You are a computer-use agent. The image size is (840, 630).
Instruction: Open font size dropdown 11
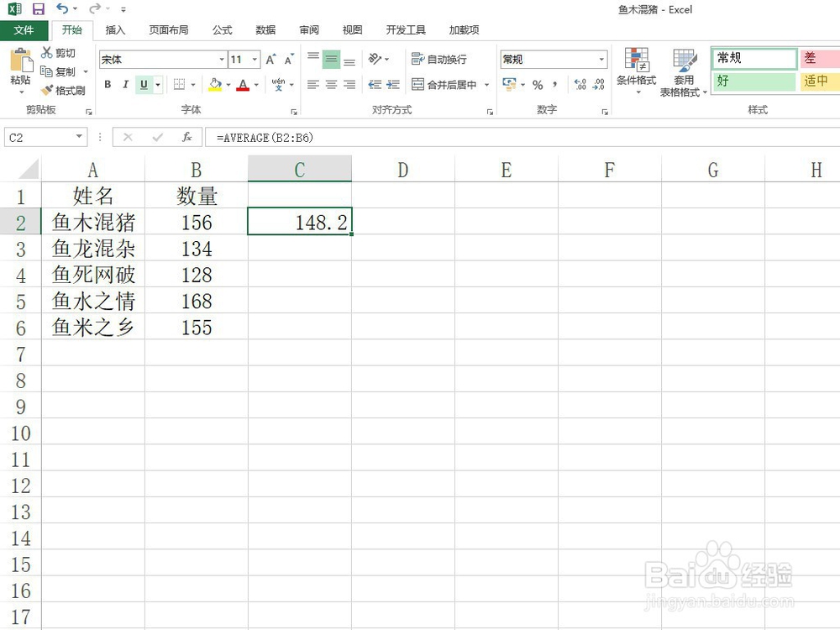coord(255,60)
